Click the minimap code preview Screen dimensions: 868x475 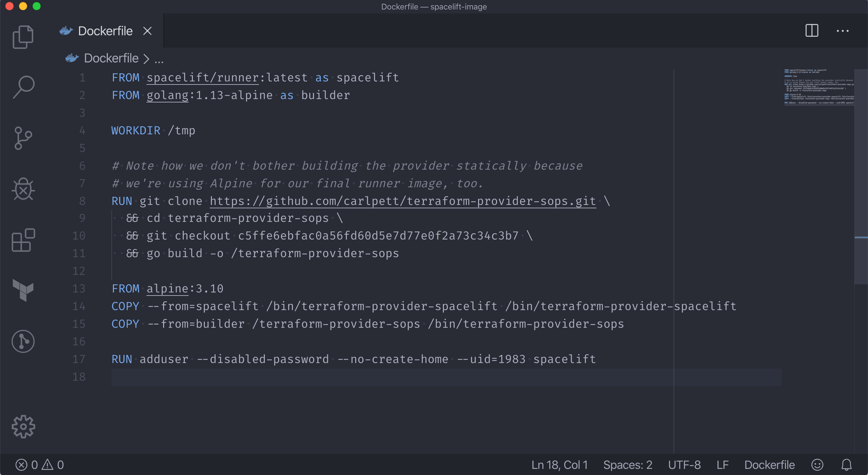[x=819, y=87]
